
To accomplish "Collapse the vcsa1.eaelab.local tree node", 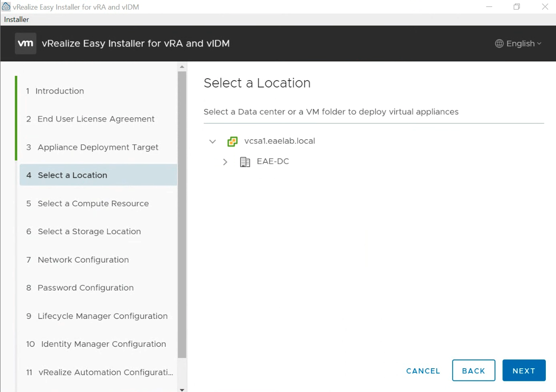I will coord(213,142).
